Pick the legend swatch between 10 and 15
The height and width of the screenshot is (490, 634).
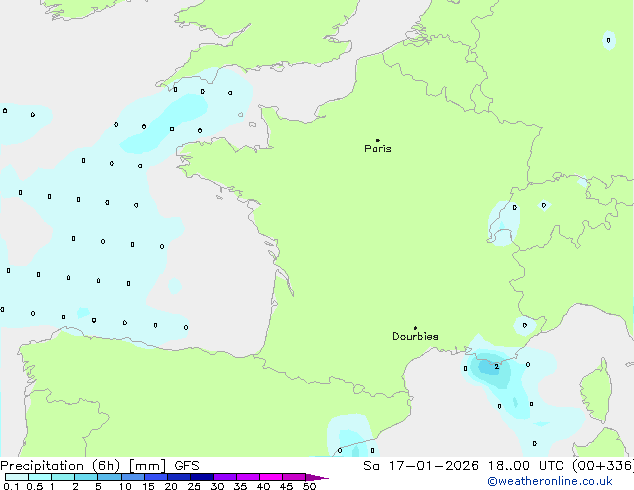[x=132, y=477]
